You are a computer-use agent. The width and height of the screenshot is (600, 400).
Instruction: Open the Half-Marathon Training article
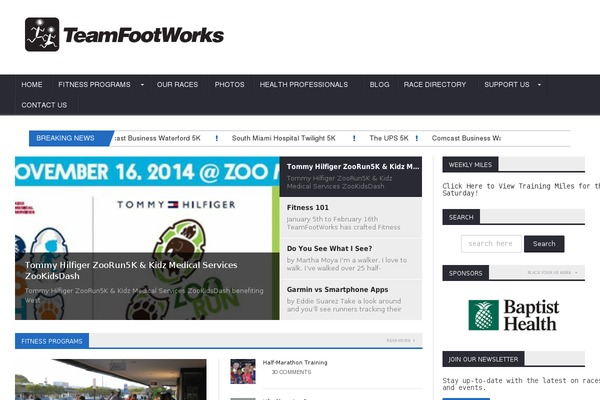[x=295, y=362]
